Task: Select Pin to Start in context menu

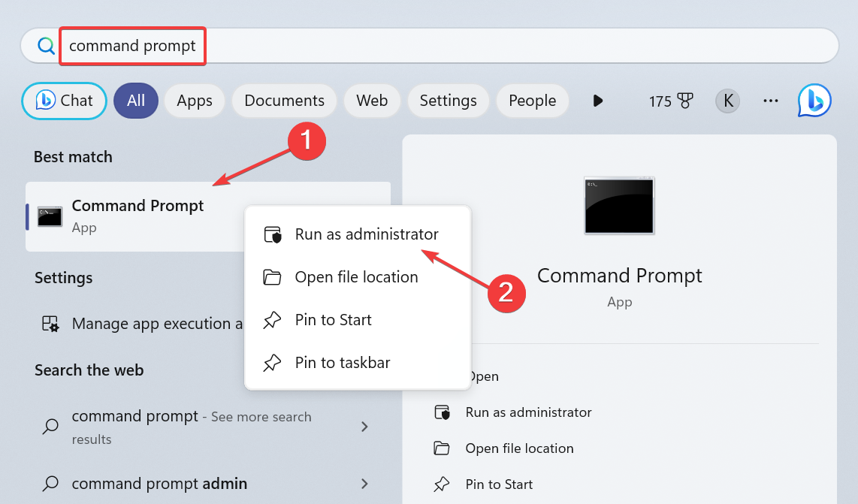Action: [333, 320]
